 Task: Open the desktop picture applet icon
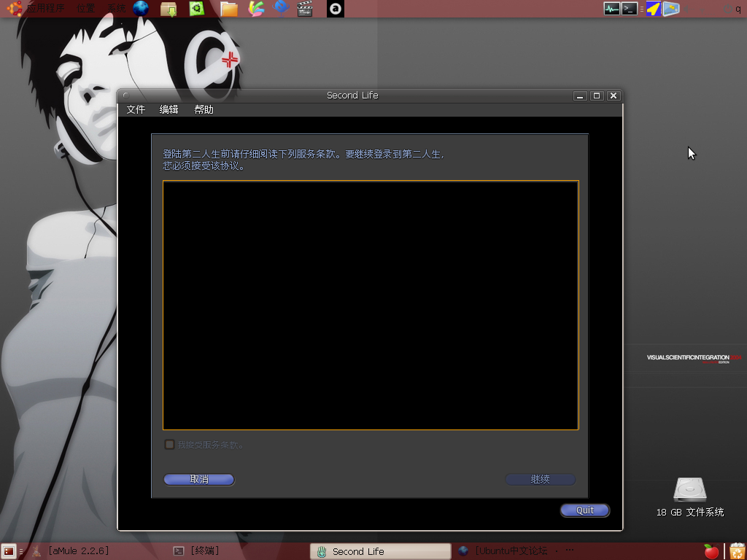[671, 9]
